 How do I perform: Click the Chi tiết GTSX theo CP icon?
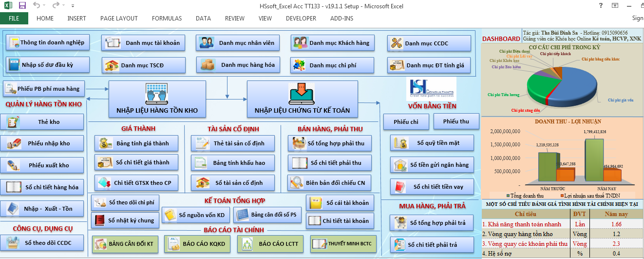(x=104, y=183)
